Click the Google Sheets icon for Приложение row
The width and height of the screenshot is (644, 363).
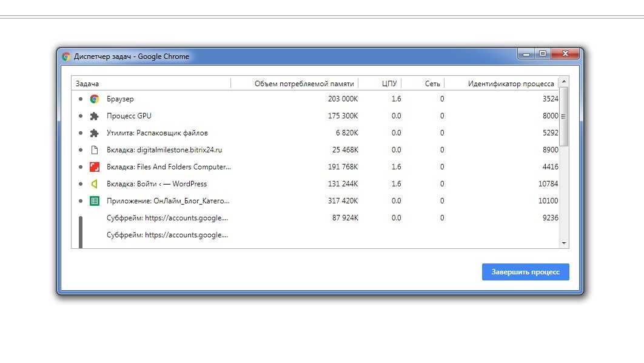tap(94, 201)
